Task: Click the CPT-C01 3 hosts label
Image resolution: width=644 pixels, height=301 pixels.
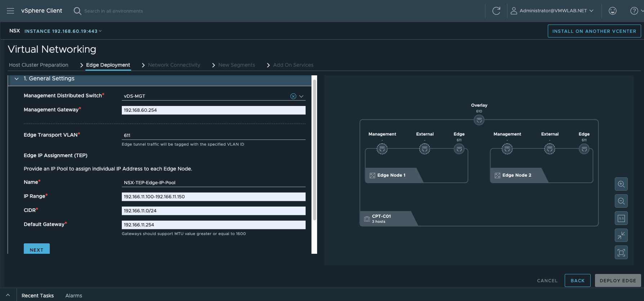Action: [381, 219]
